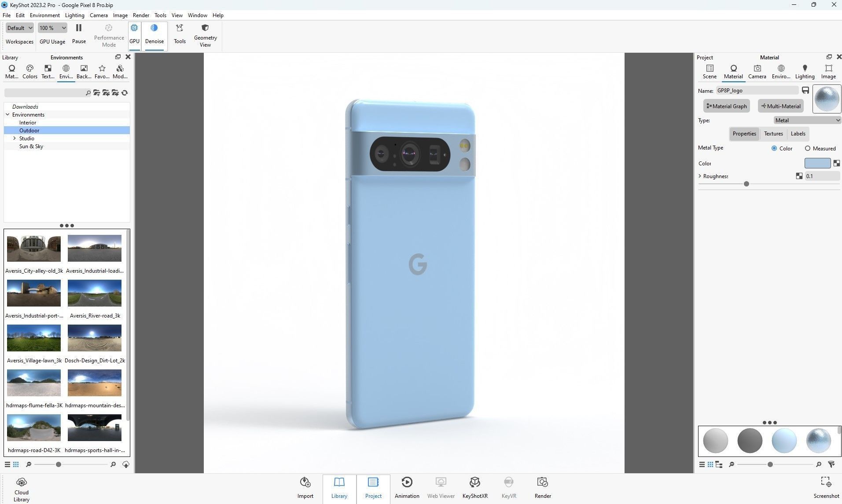Open the GPU Usage 100% dropdown
Screen dimensions: 842x504
(x=52, y=28)
